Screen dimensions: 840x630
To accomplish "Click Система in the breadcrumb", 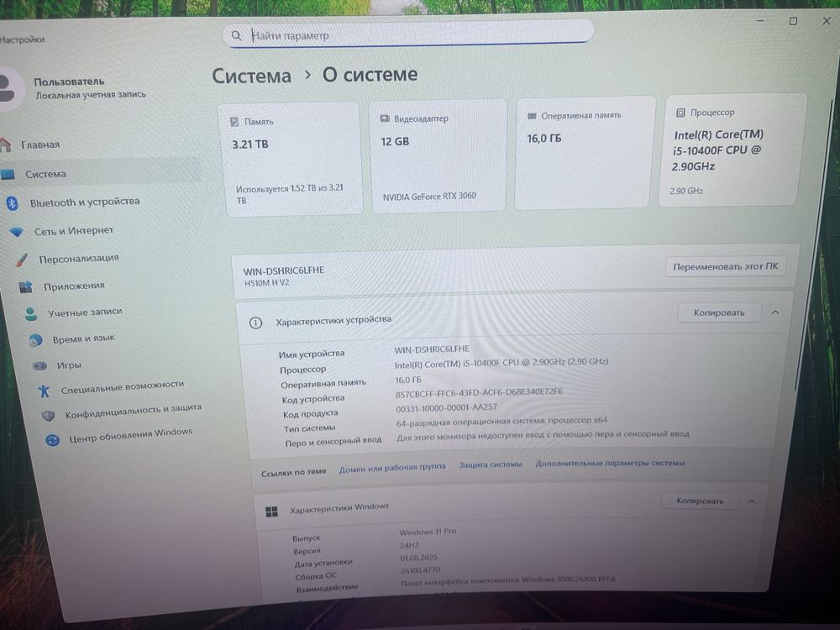I will (x=251, y=76).
